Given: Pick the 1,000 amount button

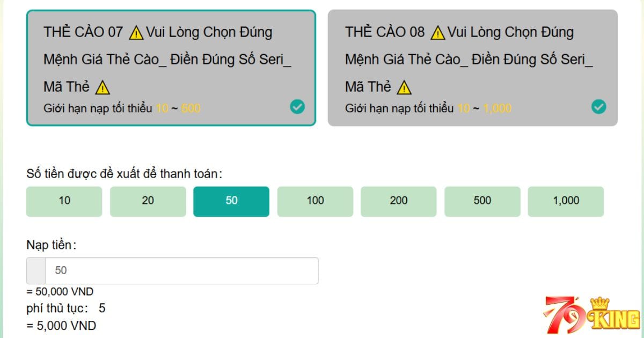Looking at the screenshot, I should [566, 201].
